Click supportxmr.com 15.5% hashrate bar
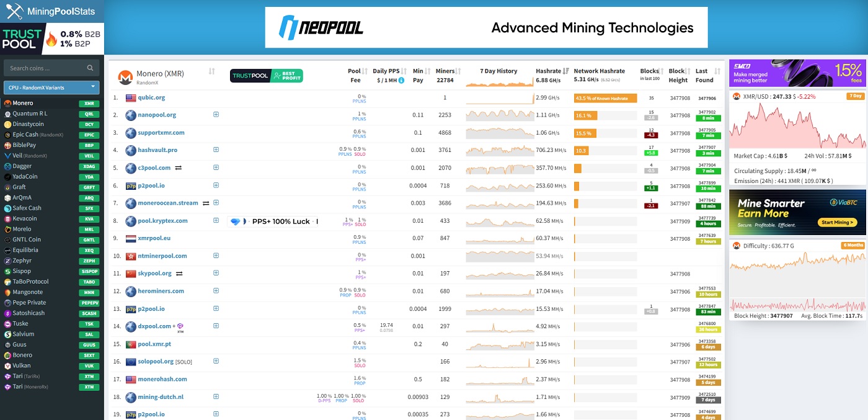Viewport: 868px width, 420px height. (585, 133)
